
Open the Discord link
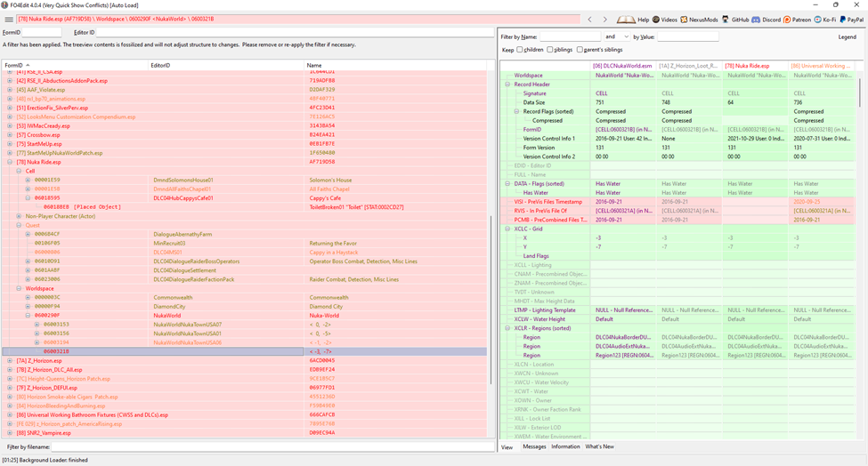point(767,20)
